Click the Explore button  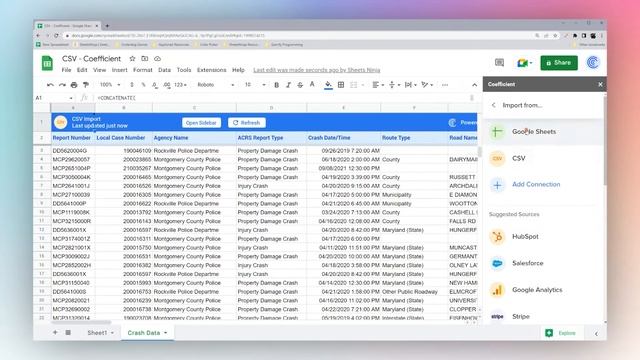561,333
